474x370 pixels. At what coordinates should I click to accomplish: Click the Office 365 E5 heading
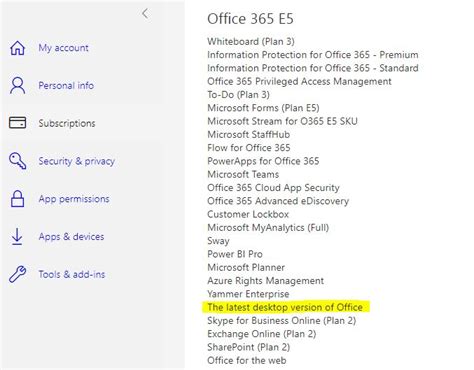click(250, 19)
